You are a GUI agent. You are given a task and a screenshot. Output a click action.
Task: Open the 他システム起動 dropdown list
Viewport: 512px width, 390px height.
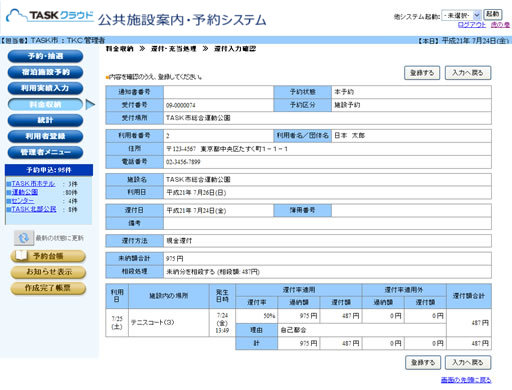(461, 15)
